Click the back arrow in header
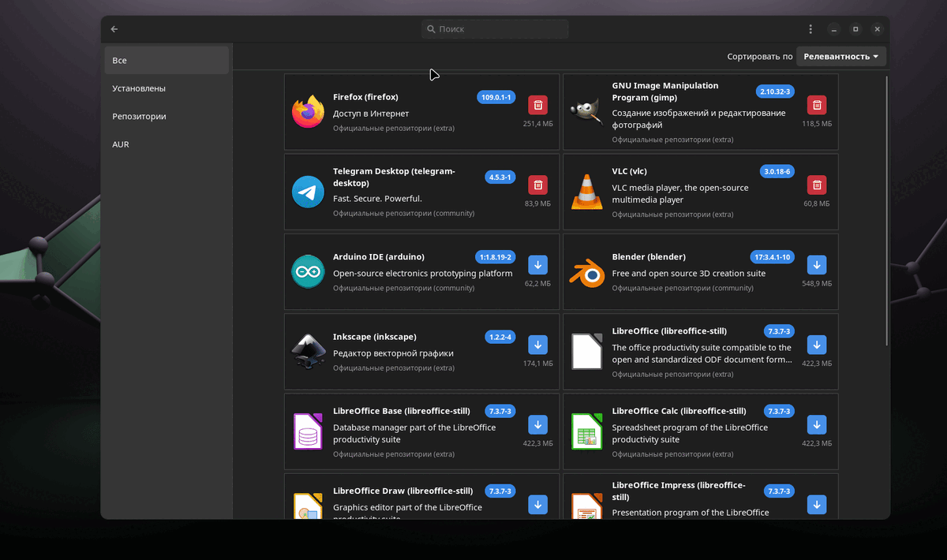947x560 pixels. [x=114, y=29]
